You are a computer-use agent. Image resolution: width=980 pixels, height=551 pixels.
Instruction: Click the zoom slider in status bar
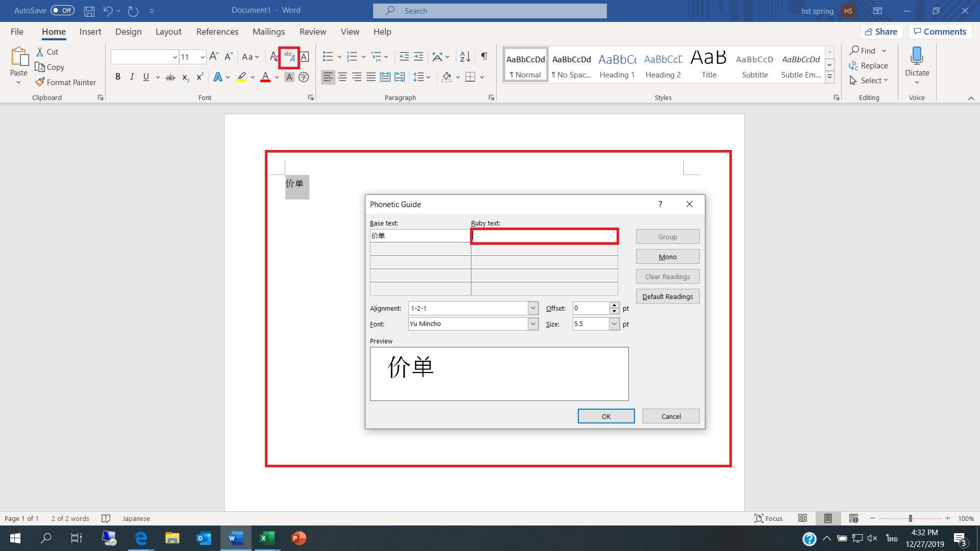910,518
